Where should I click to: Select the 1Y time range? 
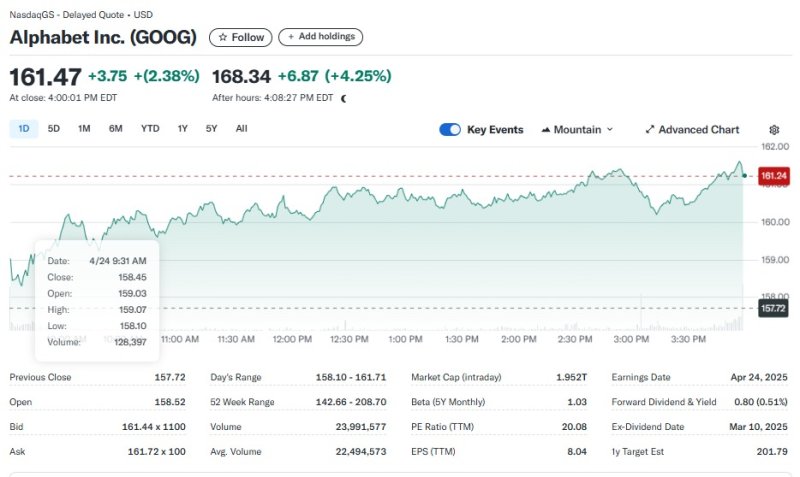click(182, 129)
